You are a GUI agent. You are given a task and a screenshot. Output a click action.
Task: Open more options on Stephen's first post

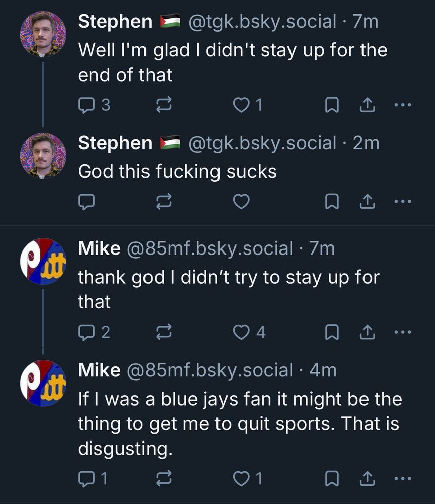pyautogui.click(x=403, y=105)
